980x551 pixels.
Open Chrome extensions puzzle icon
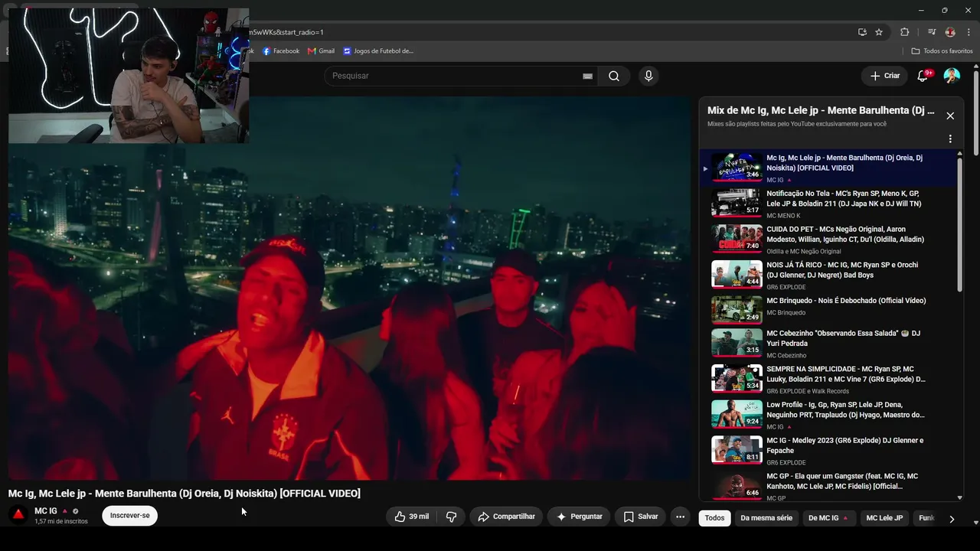click(904, 32)
